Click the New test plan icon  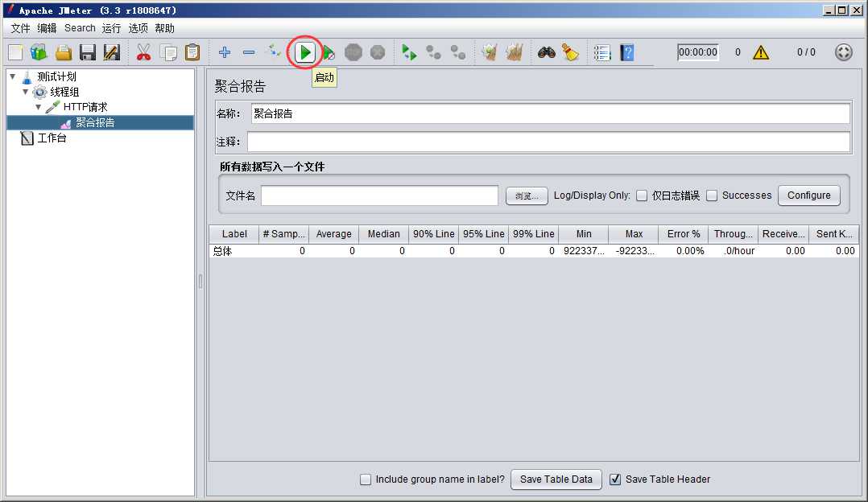15,52
